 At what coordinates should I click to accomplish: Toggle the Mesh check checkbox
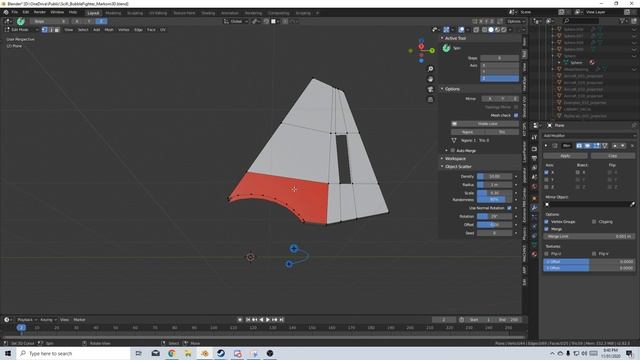(x=516, y=116)
